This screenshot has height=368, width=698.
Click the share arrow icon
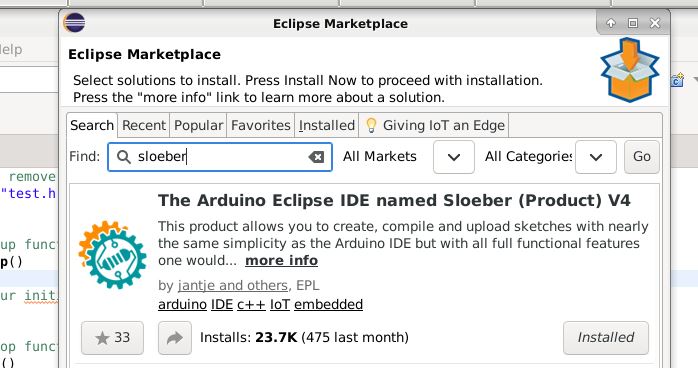pos(175,338)
